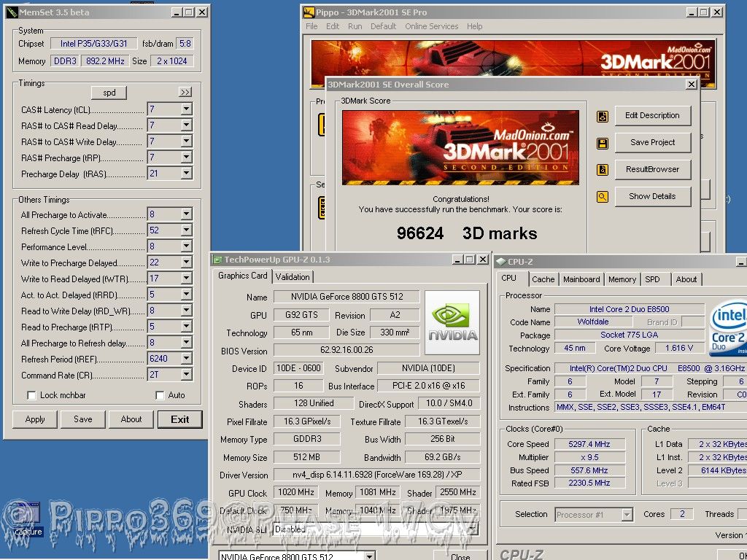Click the 3DMark2001 title bar icon

pyautogui.click(x=309, y=12)
